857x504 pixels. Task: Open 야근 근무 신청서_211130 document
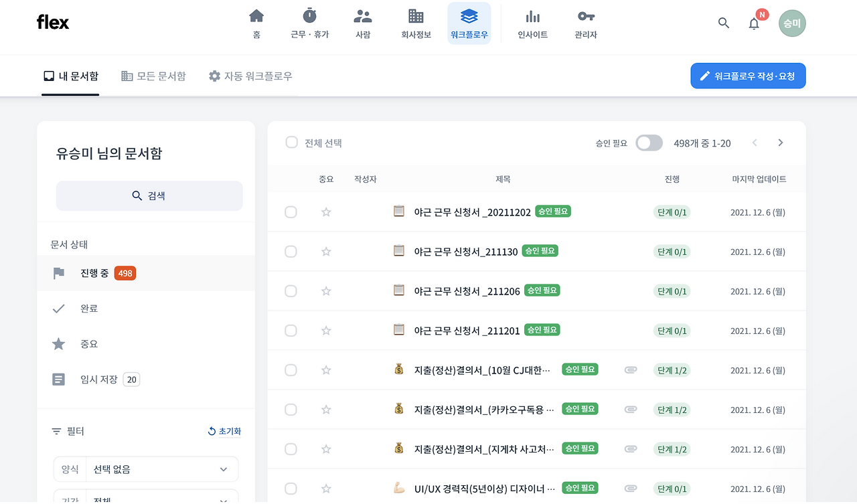point(466,252)
